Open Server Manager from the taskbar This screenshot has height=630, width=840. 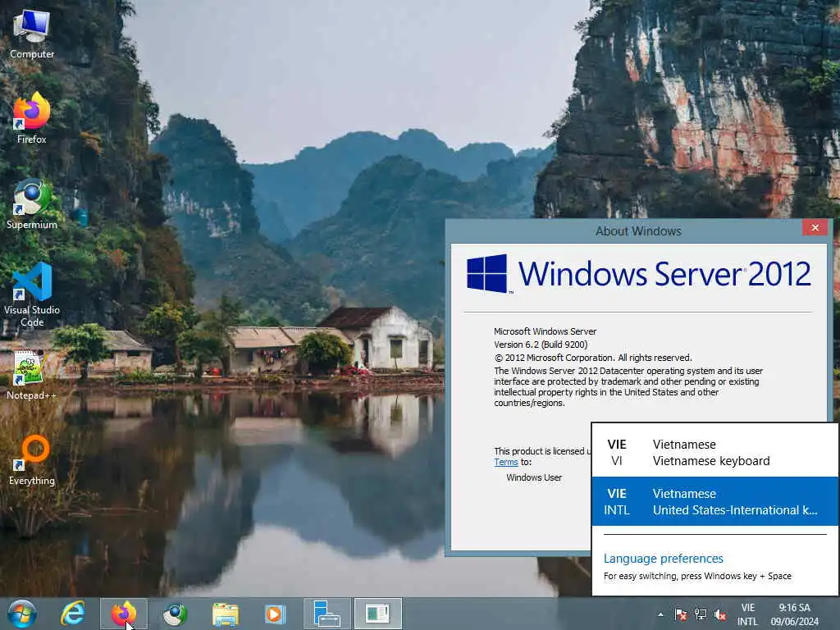(326, 614)
